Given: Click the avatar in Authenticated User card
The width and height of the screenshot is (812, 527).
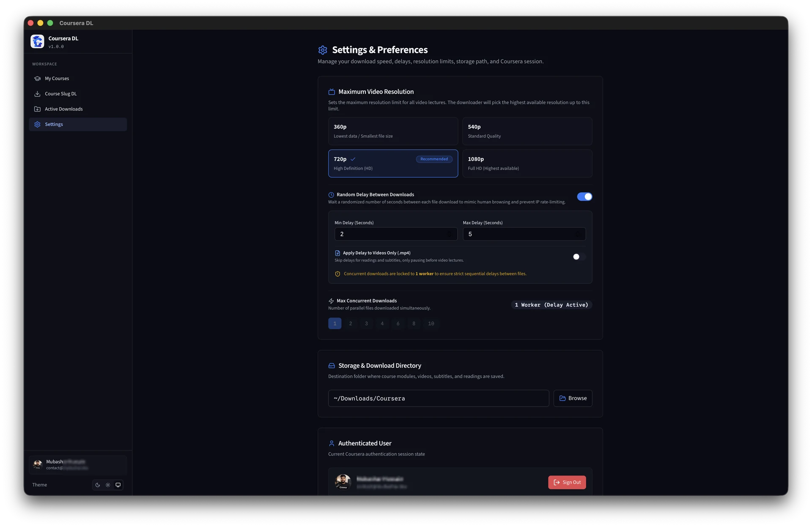Looking at the screenshot, I should click(343, 482).
